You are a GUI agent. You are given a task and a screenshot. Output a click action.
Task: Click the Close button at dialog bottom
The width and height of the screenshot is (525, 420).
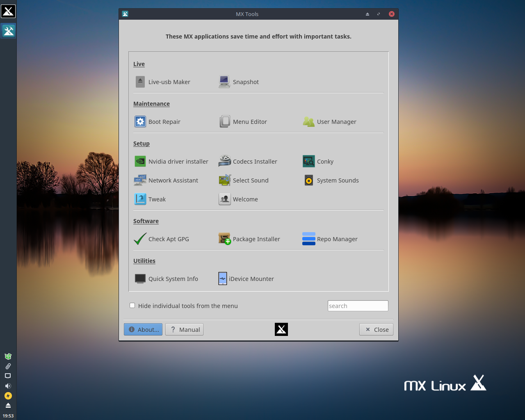(x=376, y=329)
